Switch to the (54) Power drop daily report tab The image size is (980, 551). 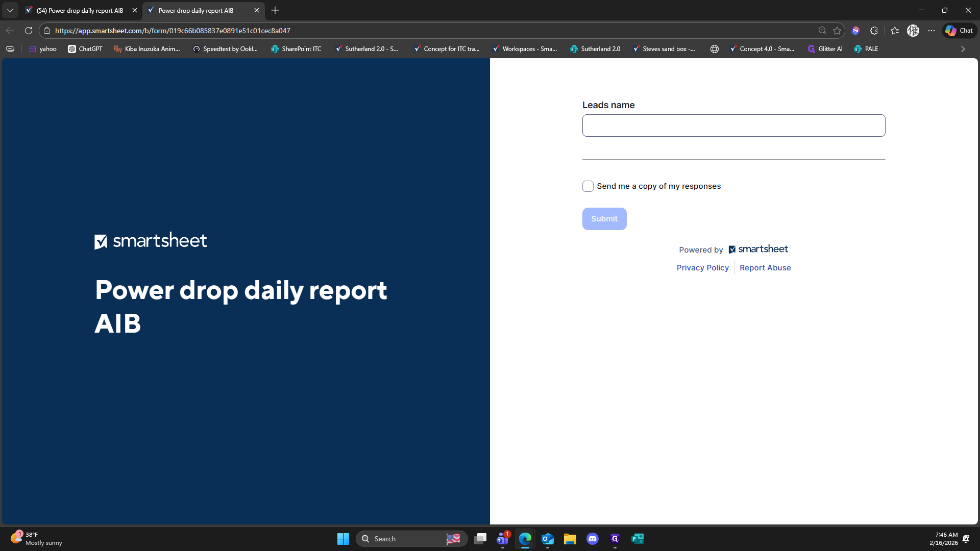tap(79, 10)
